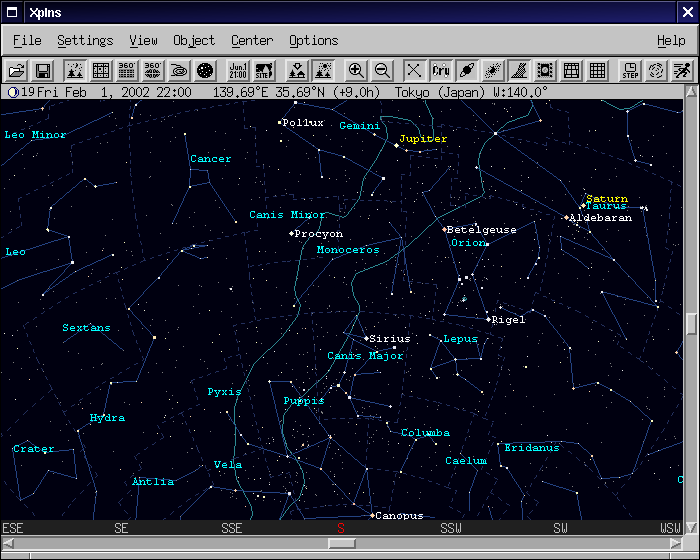Click the Pollux star label
Screen dimensions: 700x560
pyautogui.click(x=303, y=122)
